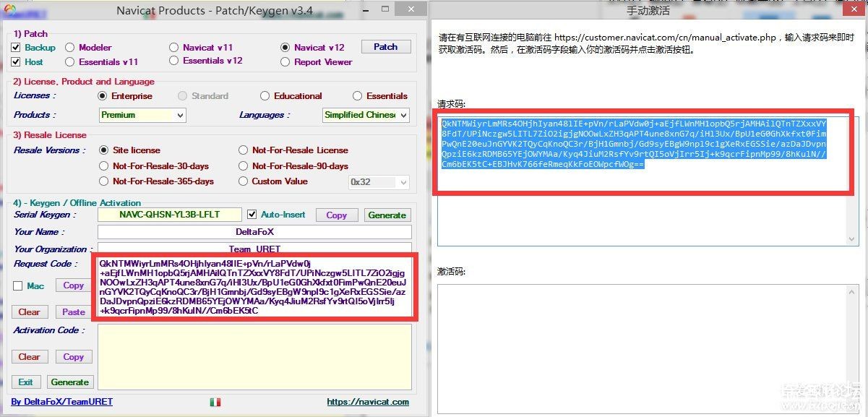Screen dimensions: 868x417
Task: Select the Navicat v12 radio option
Action: 285,47
